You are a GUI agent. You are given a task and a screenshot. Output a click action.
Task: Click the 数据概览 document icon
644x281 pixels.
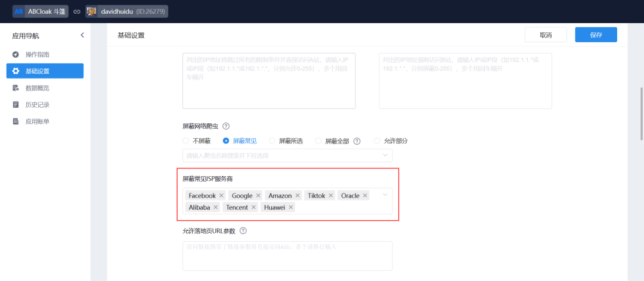16,88
